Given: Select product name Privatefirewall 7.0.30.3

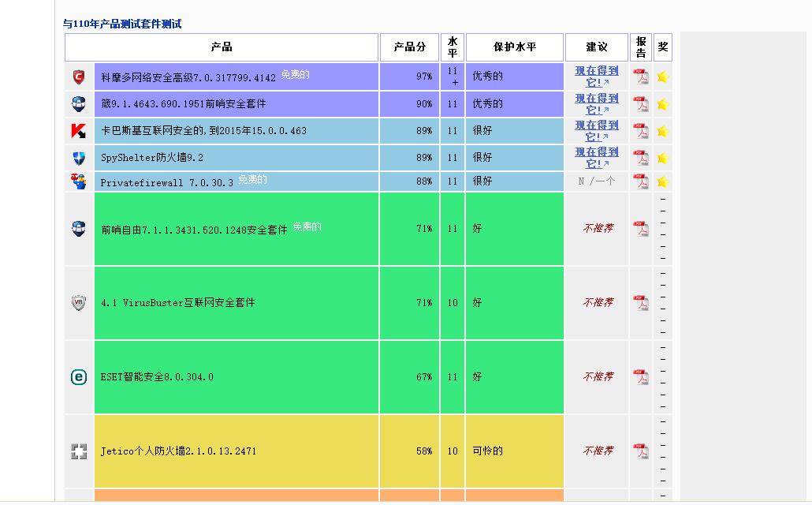Looking at the screenshot, I should coord(167,182).
